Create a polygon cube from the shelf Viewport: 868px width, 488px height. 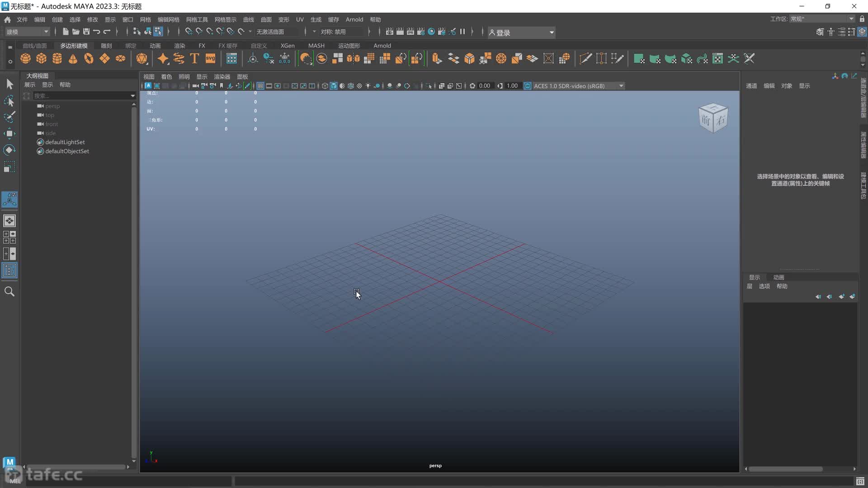(42, 59)
